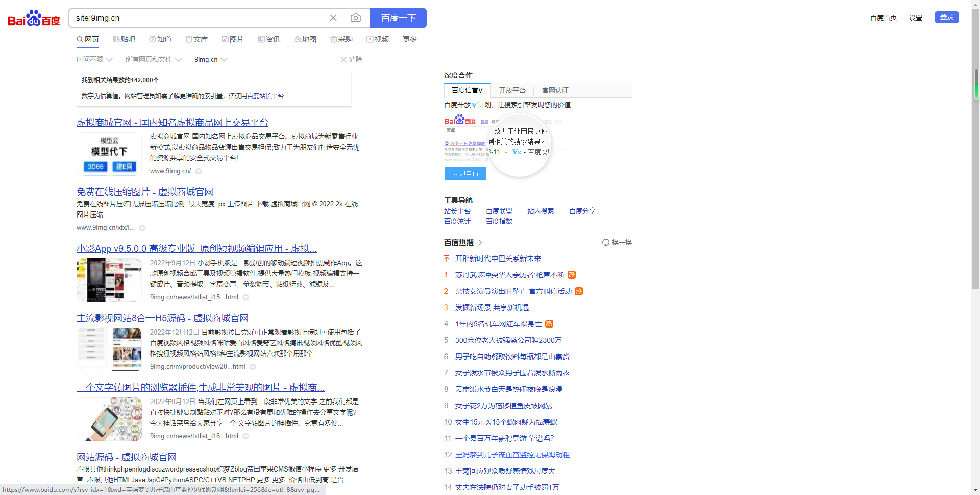Open 设置 at top right

point(916,18)
